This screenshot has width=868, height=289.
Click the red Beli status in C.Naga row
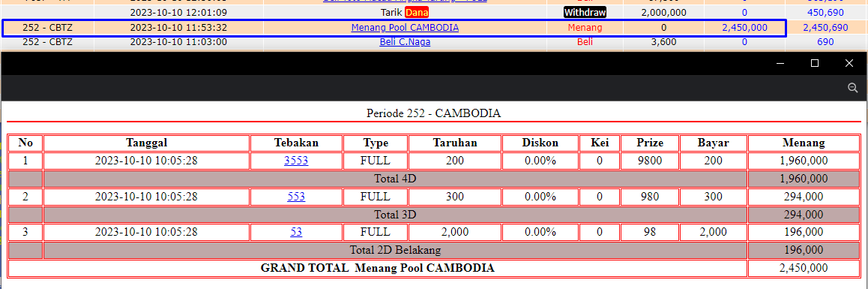pyautogui.click(x=585, y=41)
